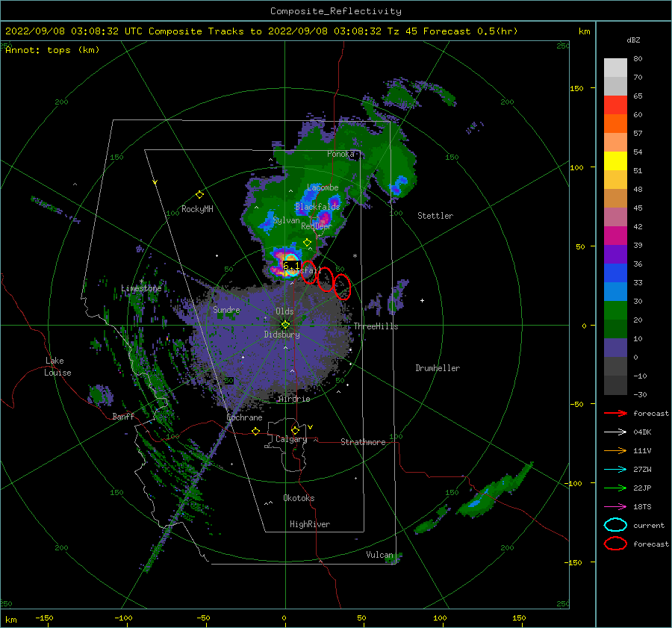
Task: Click the red 65-60 dBZ swatch
Action: tap(615, 105)
